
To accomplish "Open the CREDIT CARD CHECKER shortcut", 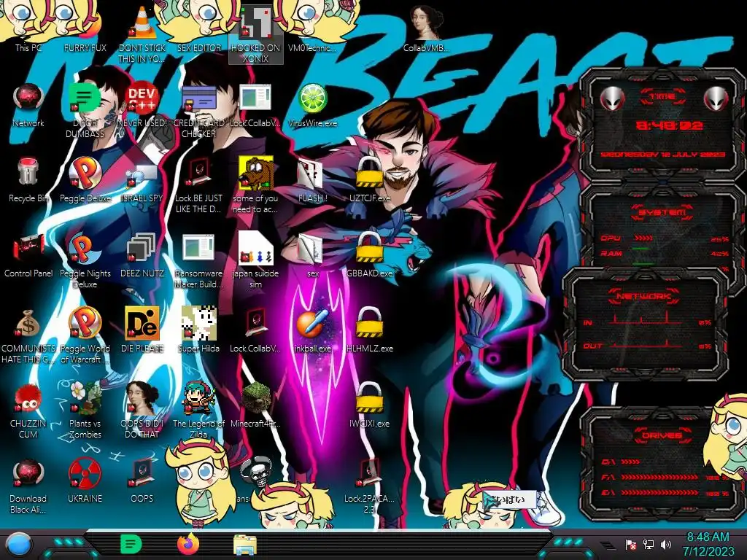I will pos(198,109).
